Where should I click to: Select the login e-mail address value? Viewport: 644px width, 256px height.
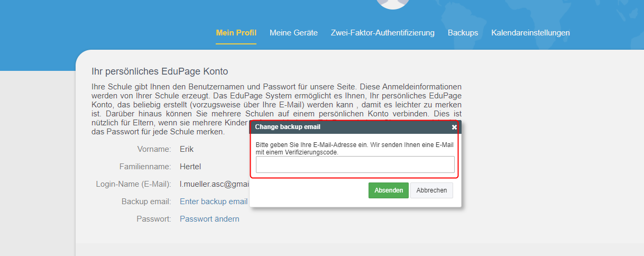214,184
